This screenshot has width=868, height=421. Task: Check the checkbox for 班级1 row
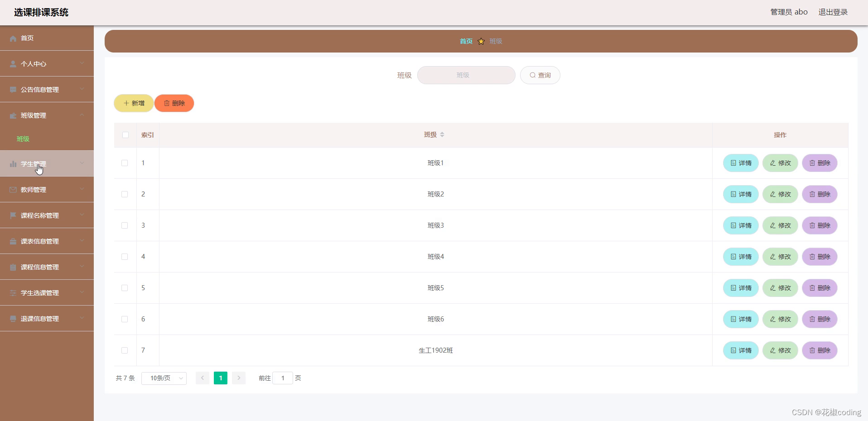tap(125, 163)
